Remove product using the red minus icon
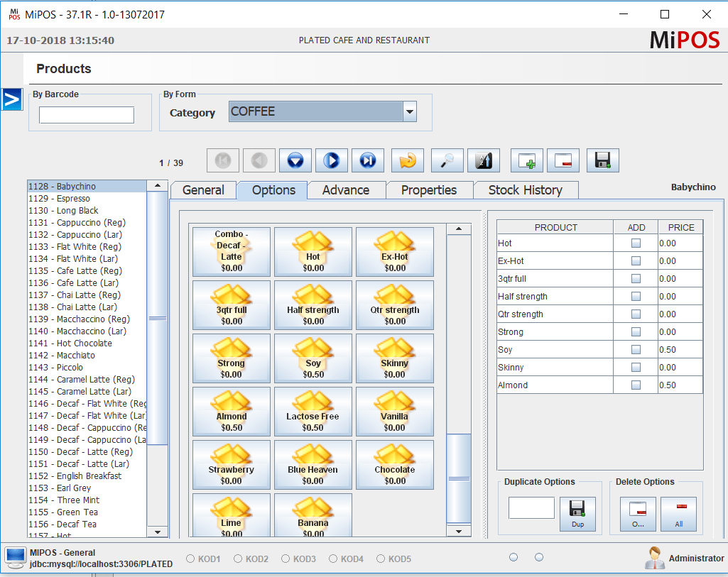The width and height of the screenshot is (728, 577). point(563,160)
